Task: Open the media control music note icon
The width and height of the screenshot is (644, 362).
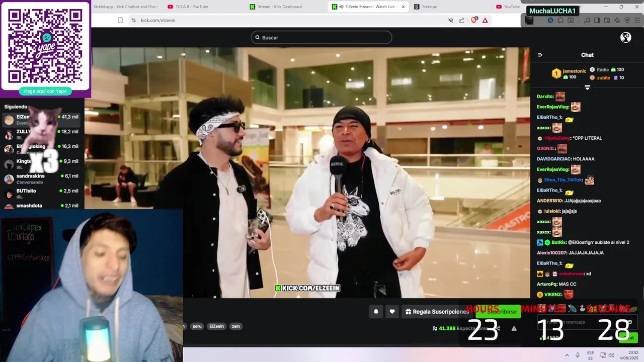Action: tap(587, 20)
